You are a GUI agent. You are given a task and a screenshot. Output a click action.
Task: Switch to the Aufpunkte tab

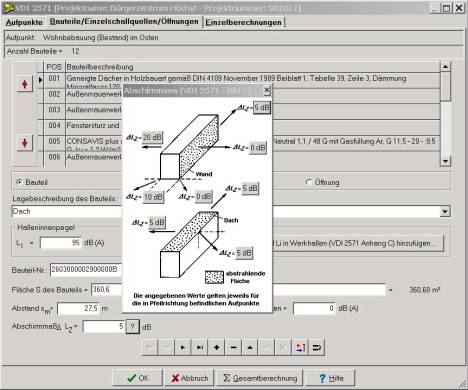click(24, 22)
